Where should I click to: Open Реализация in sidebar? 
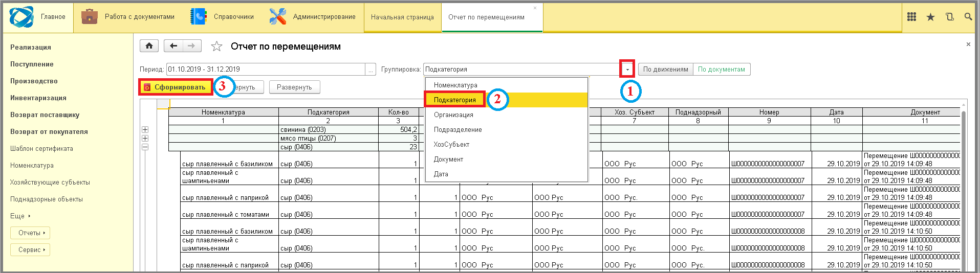31,48
